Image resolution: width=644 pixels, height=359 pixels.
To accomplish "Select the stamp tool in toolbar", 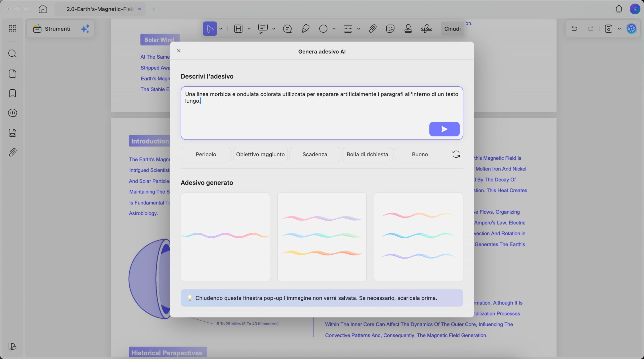I will [x=408, y=29].
